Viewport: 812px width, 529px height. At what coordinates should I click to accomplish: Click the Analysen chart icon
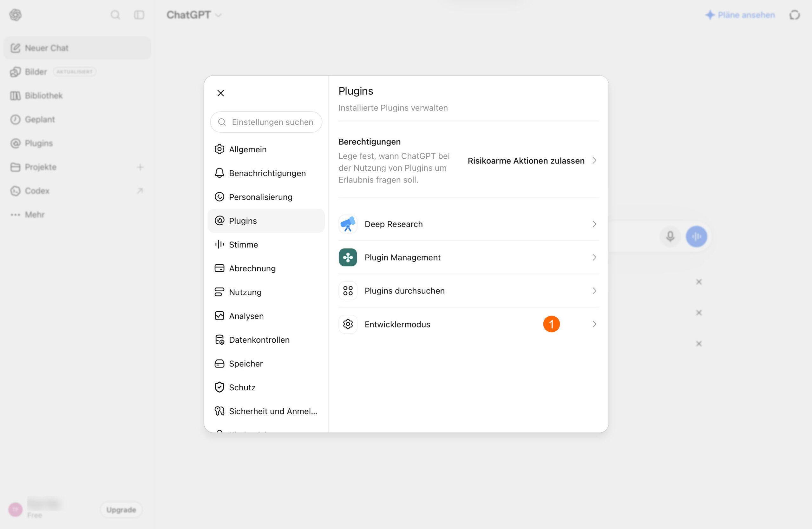(219, 316)
